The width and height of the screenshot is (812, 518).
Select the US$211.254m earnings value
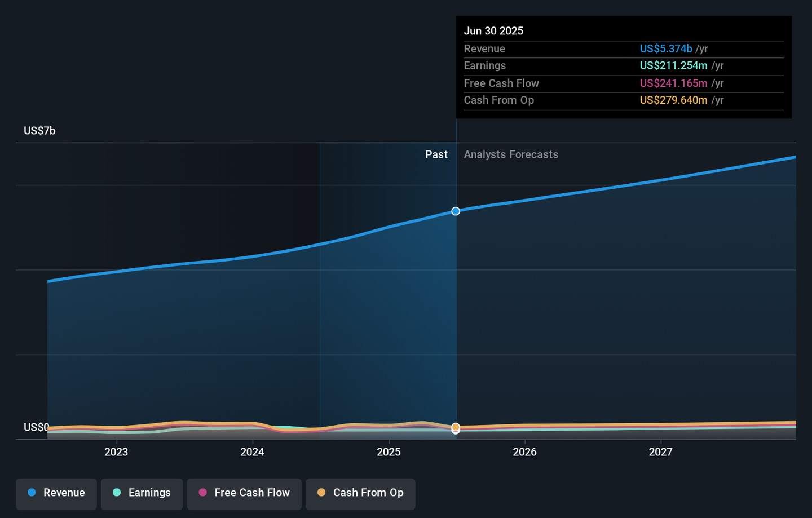[x=673, y=66]
